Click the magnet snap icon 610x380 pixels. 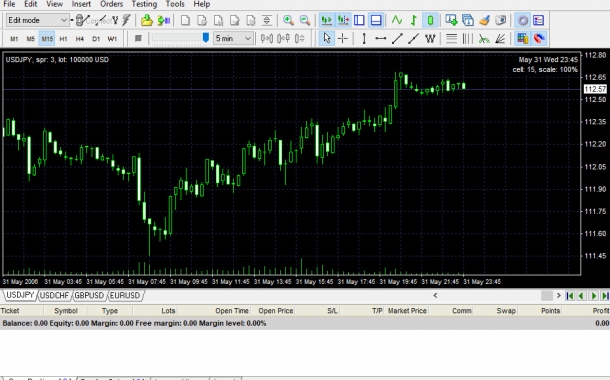[x=539, y=39]
